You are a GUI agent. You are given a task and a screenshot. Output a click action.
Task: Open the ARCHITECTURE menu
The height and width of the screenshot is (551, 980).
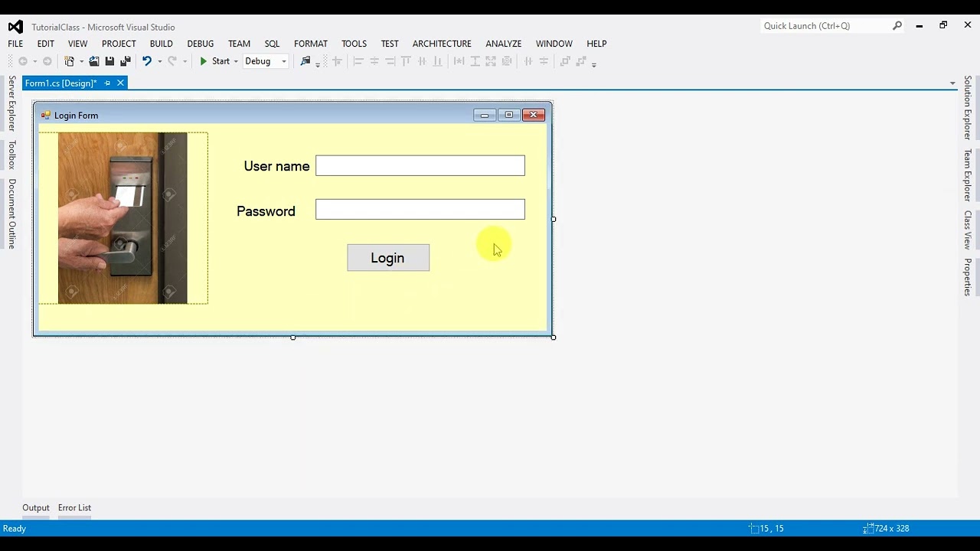pyautogui.click(x=442, y=44)
